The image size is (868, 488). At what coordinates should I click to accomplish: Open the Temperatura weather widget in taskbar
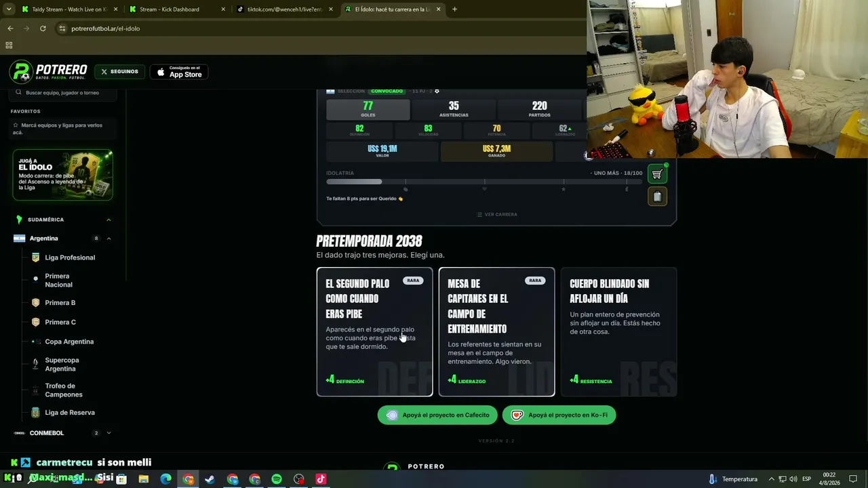tap(733, 479)
